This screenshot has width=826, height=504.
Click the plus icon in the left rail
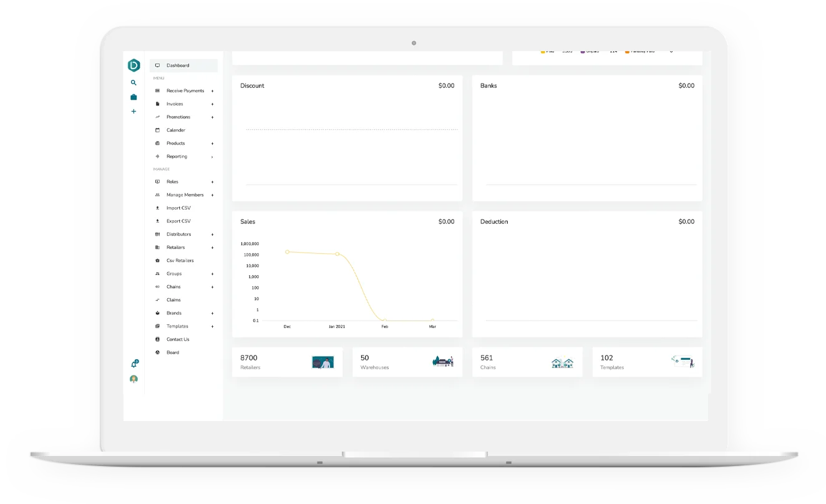134,111
